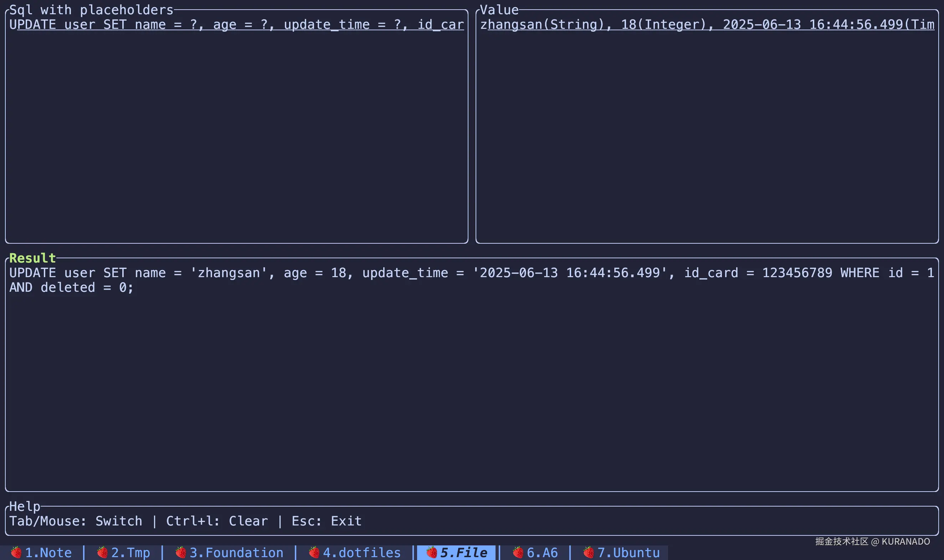Image resolution: width=944 pixels, height=560 pixels.
Task: Click the green Result panel title
Action: [32, 258]
